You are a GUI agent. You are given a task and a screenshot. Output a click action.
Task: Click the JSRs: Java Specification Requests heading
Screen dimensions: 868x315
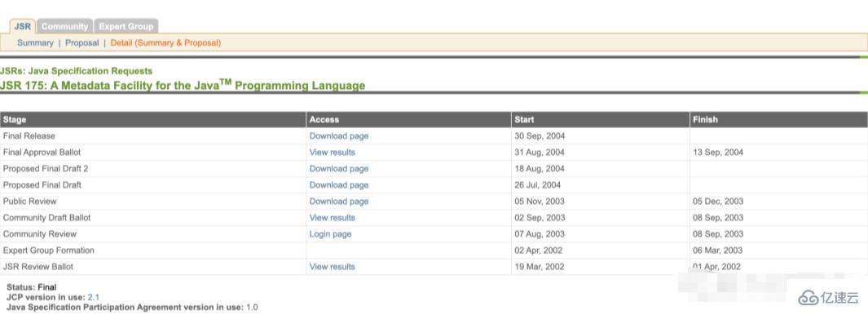(x=76, y=71)
